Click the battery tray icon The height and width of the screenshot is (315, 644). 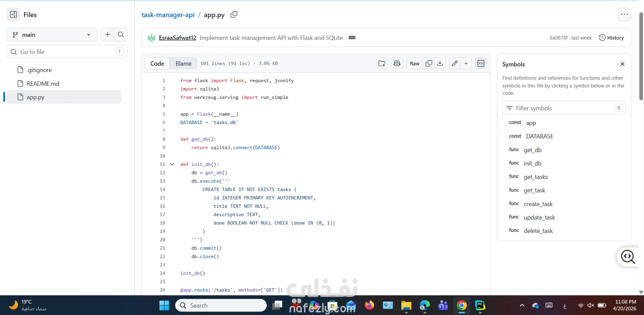click(x=602, y=305)
